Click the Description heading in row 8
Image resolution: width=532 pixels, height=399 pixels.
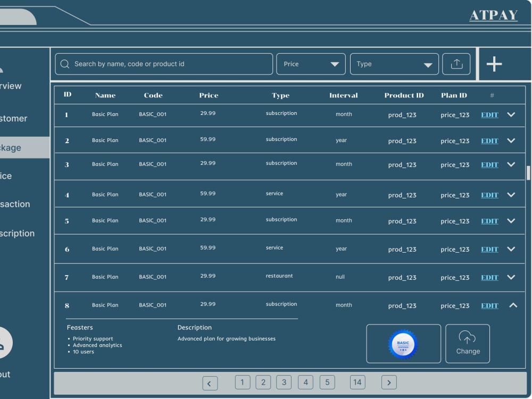[x=194, y=327]
